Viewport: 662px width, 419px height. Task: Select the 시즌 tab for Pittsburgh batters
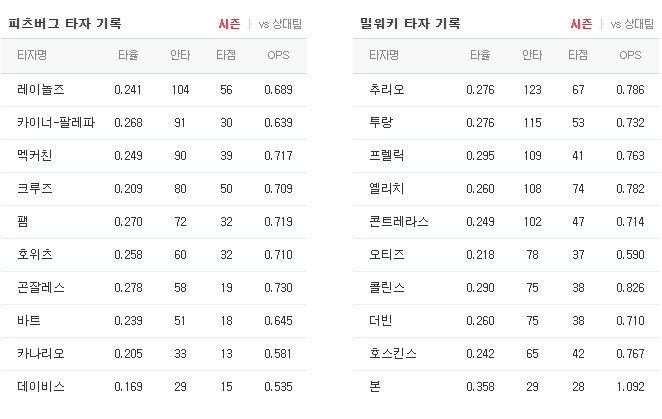point(229,24)
